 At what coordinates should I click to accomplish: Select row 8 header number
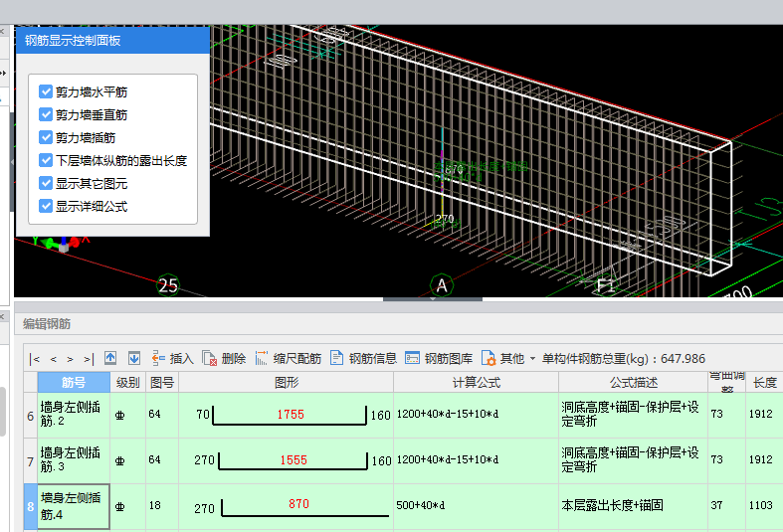point(31,506)
